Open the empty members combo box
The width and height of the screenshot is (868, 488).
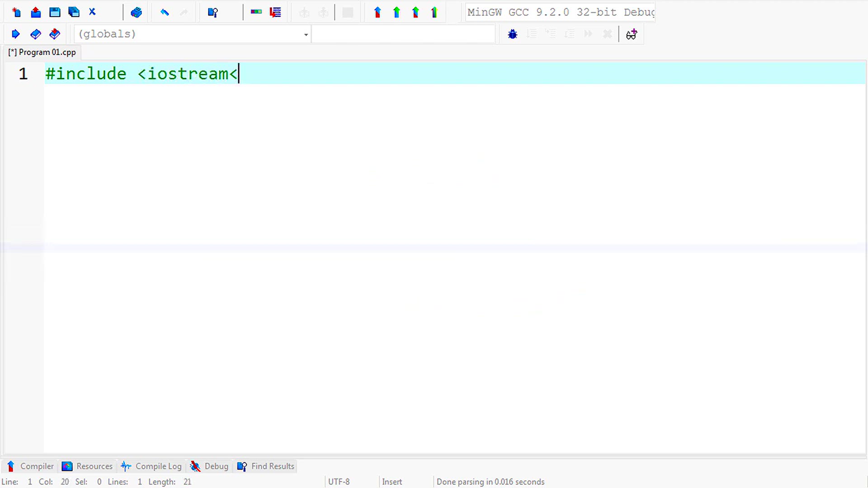click(x=403, y=34)
